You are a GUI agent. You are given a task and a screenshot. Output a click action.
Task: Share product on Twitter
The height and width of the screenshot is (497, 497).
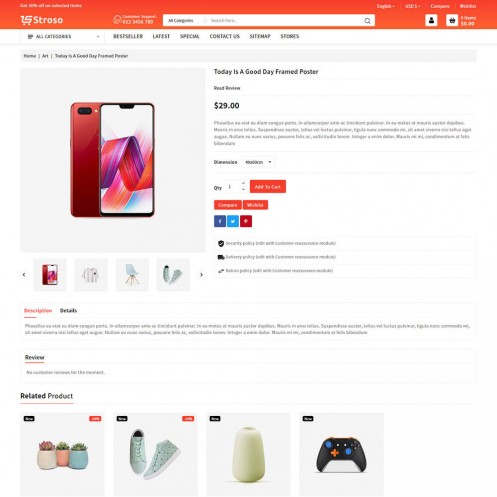coord(233,221)
